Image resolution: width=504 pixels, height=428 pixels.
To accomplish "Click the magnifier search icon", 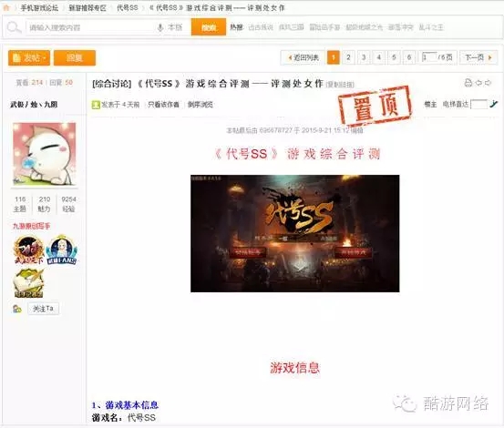I will click(14, 27).
